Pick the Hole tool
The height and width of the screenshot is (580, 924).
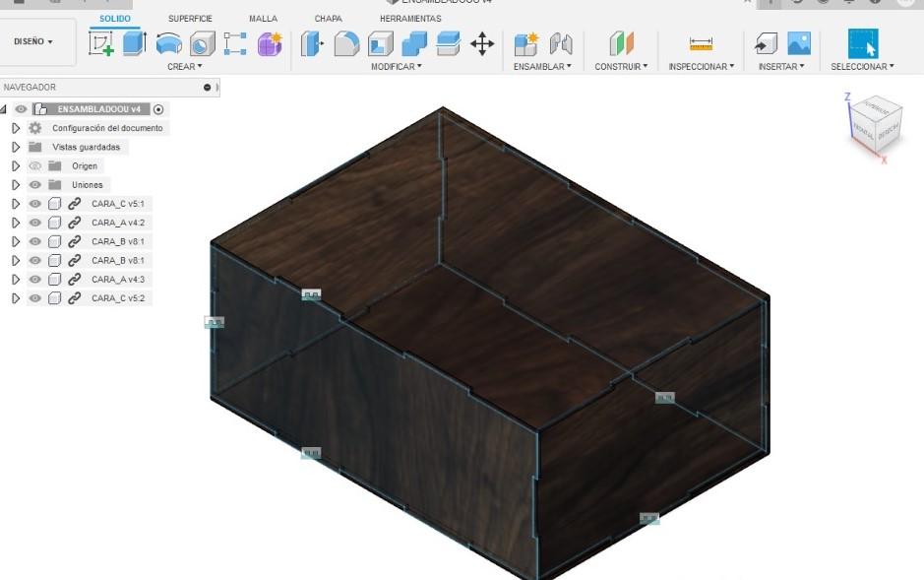(202, 44)
